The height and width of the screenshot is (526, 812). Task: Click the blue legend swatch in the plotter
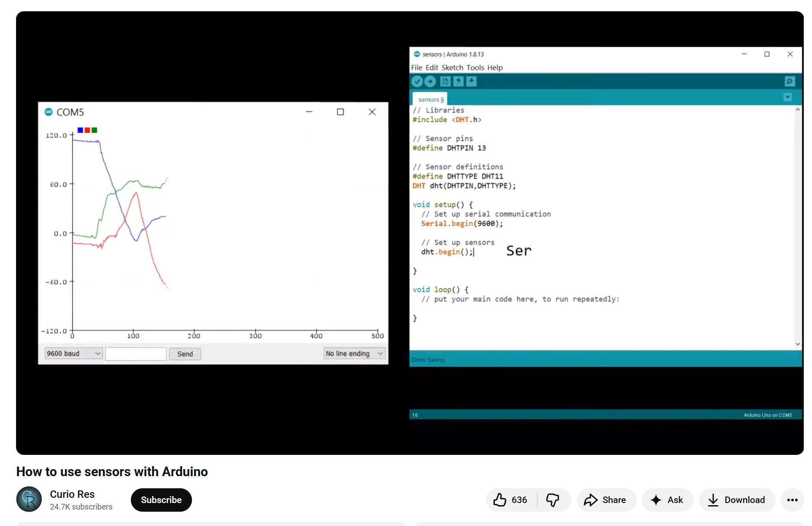pyautogui.click(x=80, y=130)
